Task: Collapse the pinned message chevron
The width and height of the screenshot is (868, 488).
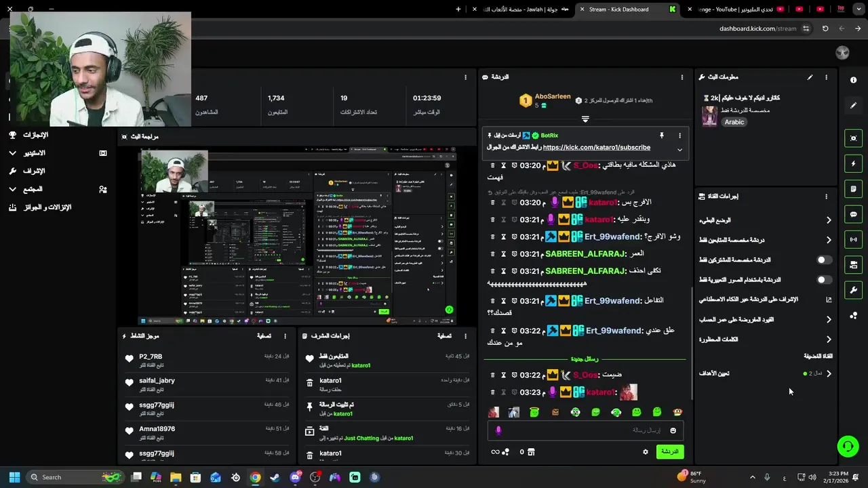Action: tap(679, 150)
